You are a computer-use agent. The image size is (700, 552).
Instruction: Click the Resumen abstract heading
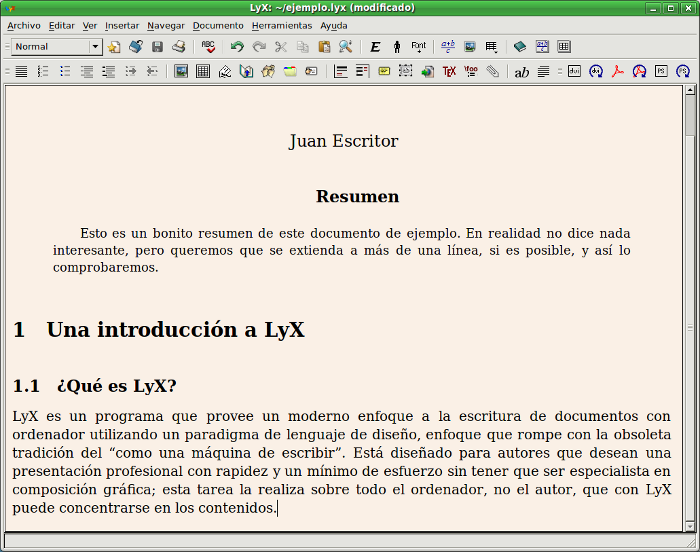point(357,197)
